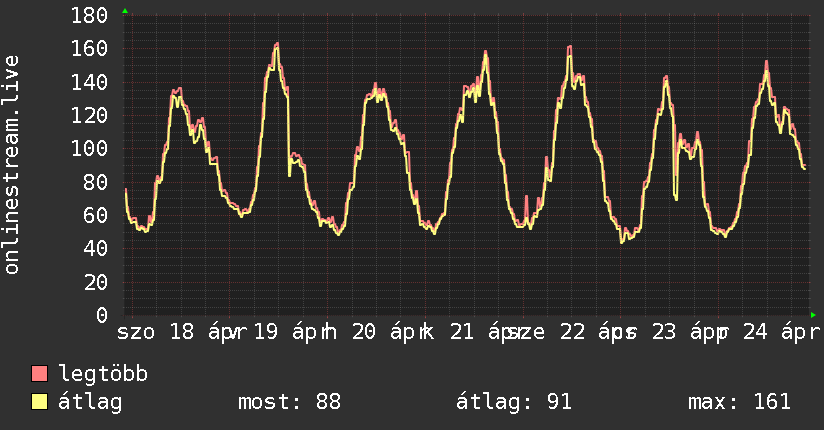Image resolution: width=824 pixels, height=430 pixels.
Task: Click the x-axis date label 24
Action: (x=755, y=332)
